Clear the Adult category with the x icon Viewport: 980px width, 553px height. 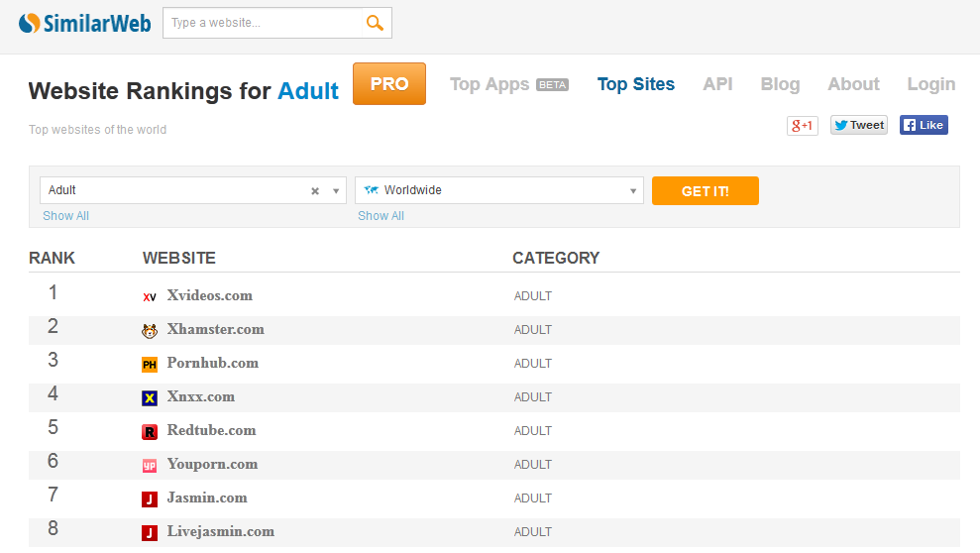pos(315,191)
